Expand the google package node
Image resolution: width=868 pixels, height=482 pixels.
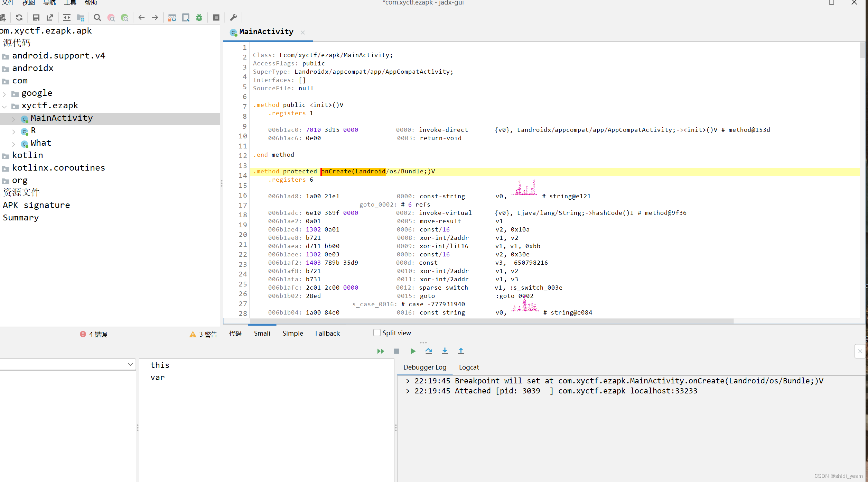pos(4,94)
